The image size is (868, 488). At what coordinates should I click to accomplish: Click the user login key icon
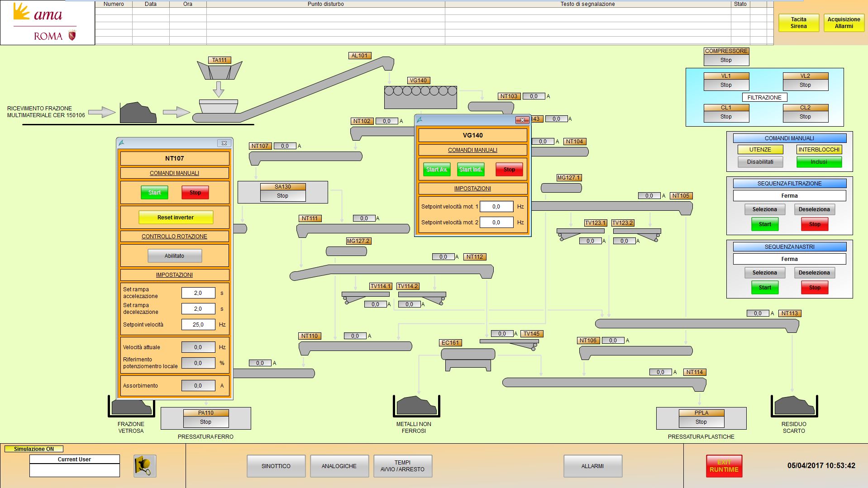[145, 465]
